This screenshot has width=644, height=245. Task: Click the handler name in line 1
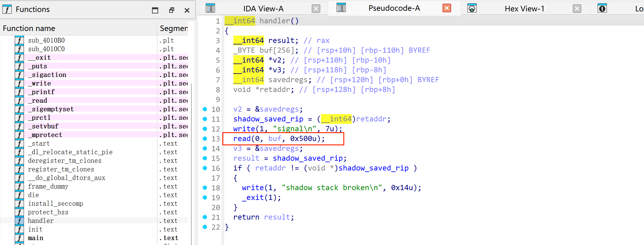click(275, 21)
